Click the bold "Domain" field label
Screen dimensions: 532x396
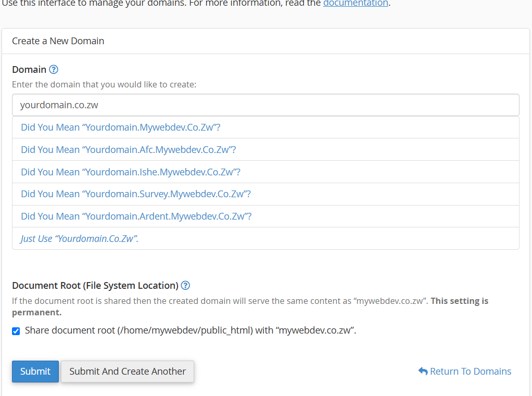29,69
